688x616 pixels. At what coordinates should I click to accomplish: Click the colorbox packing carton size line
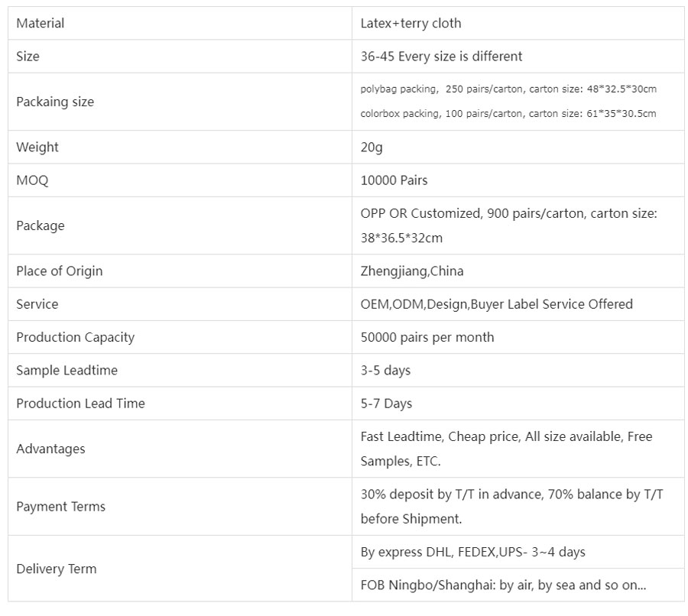tap(508, 114)
